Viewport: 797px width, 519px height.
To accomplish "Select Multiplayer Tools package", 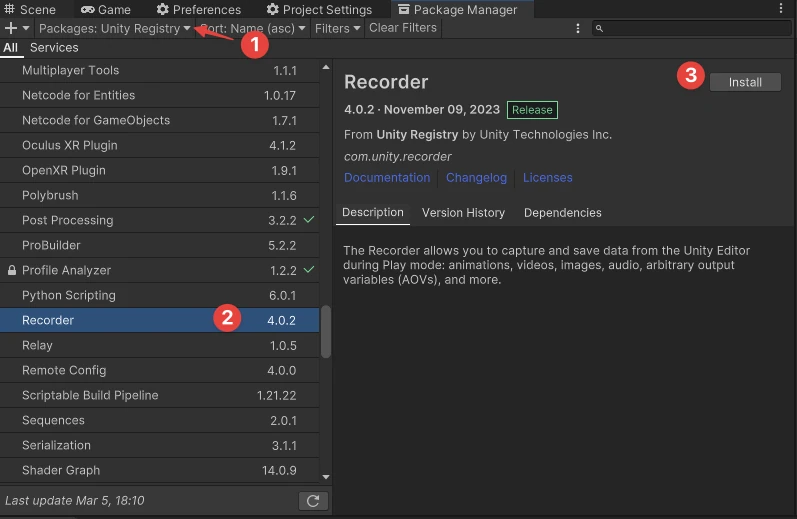I will click(160, 71).
